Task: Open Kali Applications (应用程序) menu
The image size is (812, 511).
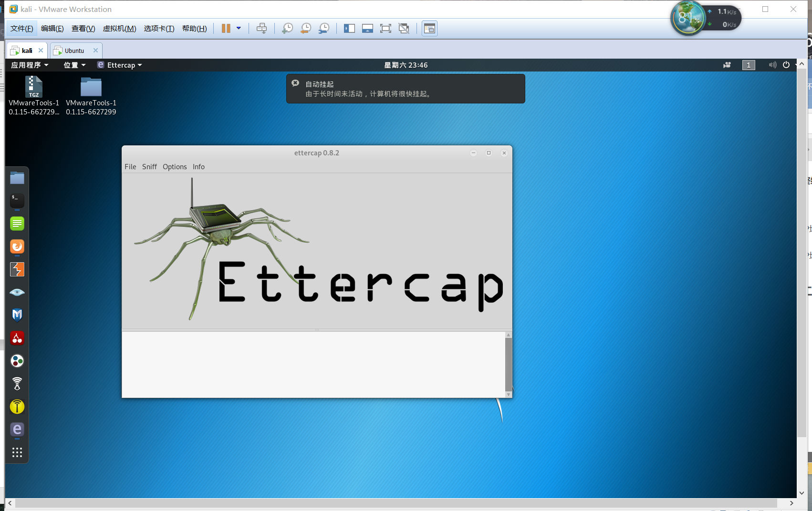Action: 30,65
